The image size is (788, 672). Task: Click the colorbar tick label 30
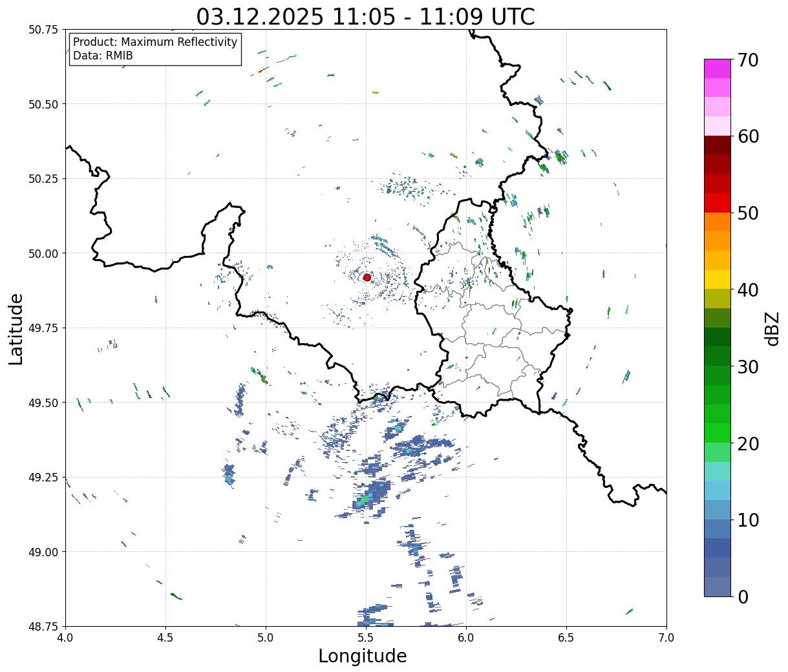(748, 366)
